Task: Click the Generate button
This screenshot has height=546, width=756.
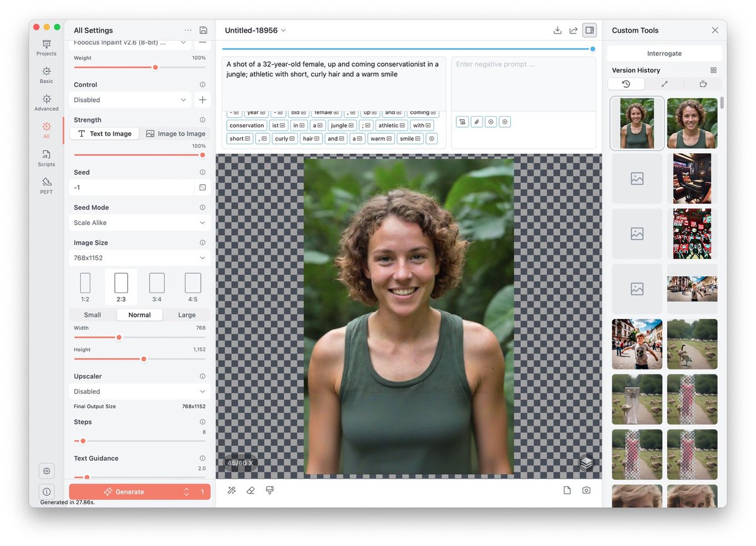Action: click(124, 492)
